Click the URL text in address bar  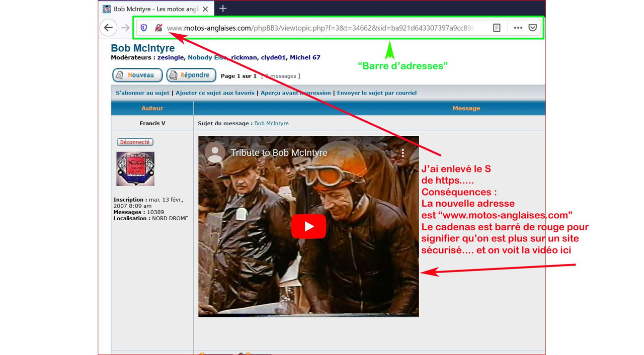[x=320, y=28]
